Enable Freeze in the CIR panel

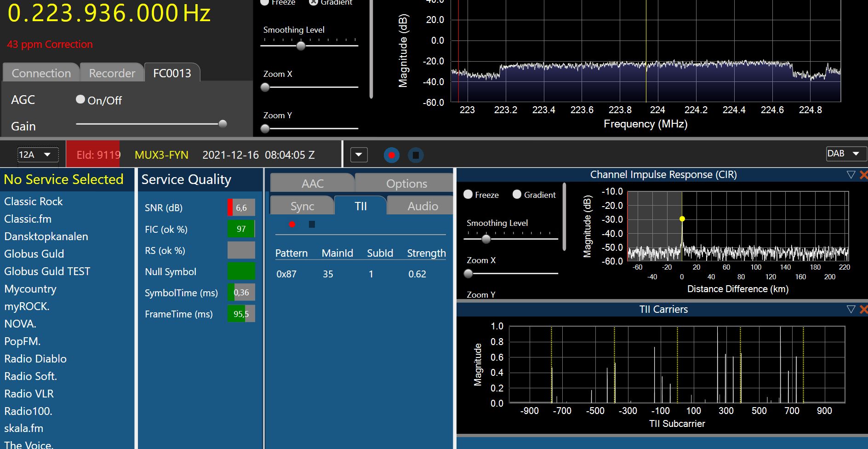pyautogui.click(x=468, y=195)
